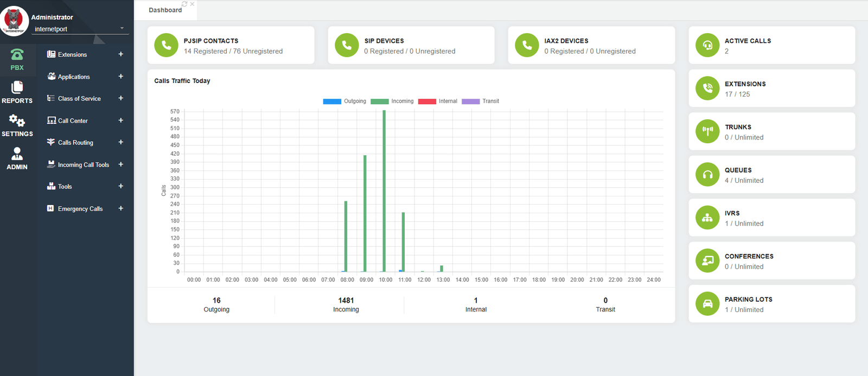The image size is (868, 376).
Task: Click the 16 Outgoing total
Action: coord(216,301)
